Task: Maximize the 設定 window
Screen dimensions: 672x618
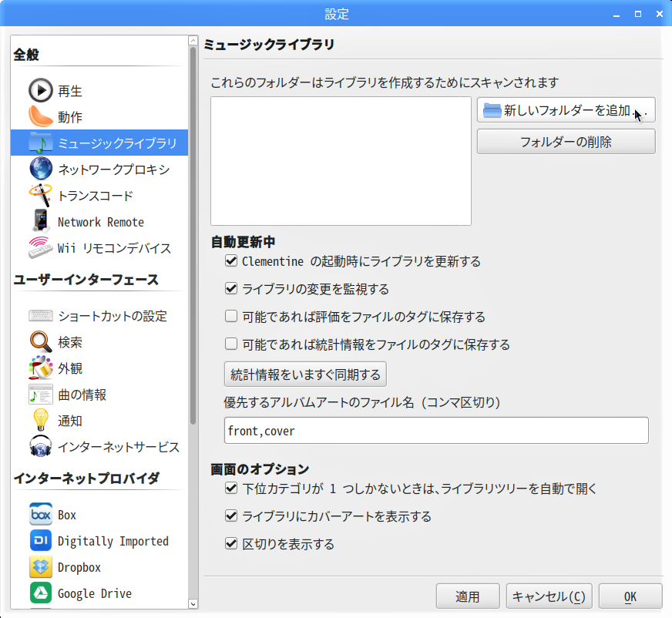Action: [x=638, y=14]
